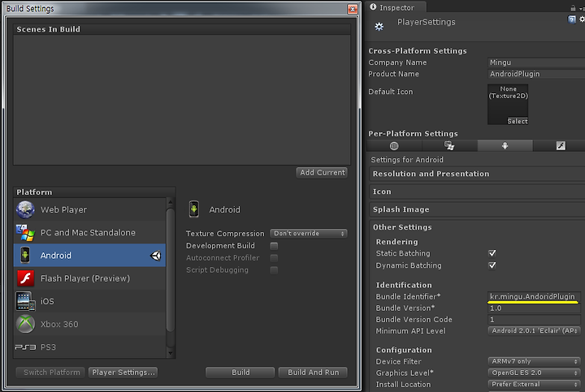
Task: Open the Inspector component gear menu
Action: coord(582,19)
